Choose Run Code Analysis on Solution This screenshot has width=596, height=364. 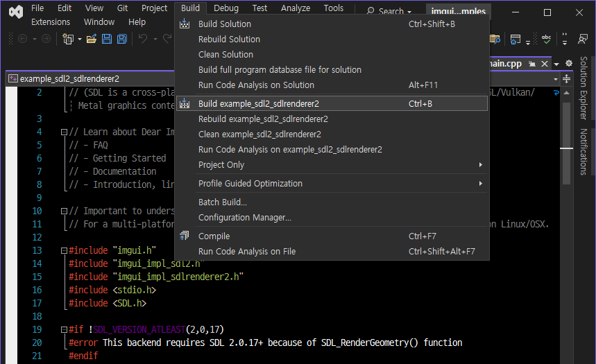point(332,85)
